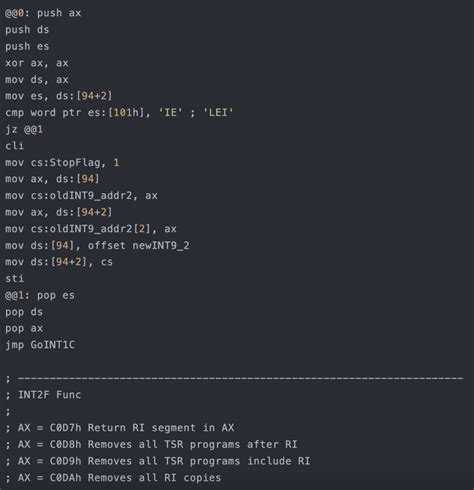
Task: Click the 'push ds' code line
Action: pos(27,30)
